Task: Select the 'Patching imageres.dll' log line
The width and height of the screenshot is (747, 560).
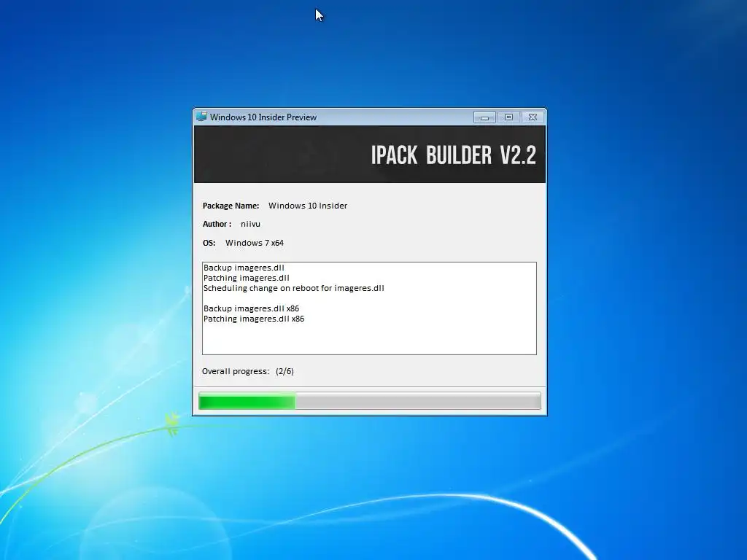Action: [x=246, y=278]
